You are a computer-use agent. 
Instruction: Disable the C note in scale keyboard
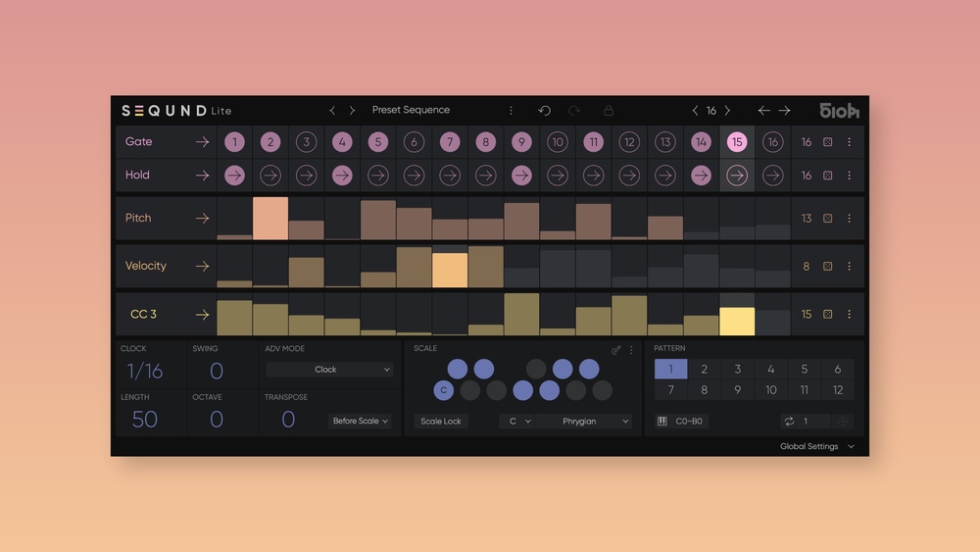(444, 390)
